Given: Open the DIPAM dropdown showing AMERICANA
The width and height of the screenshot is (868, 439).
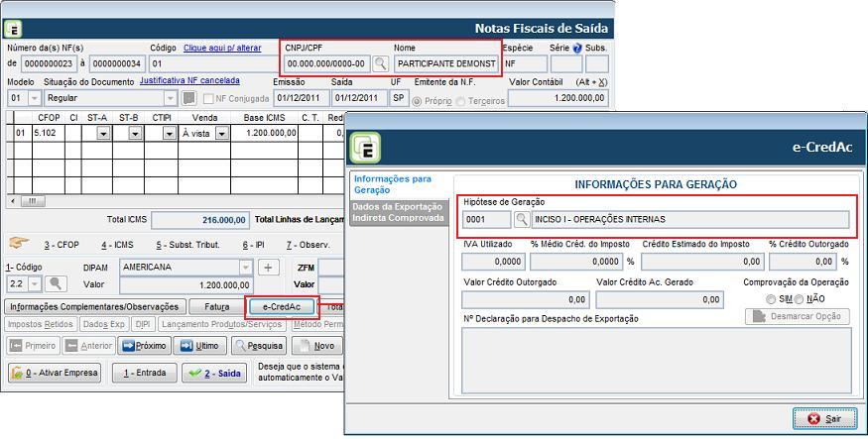Looking at the screenshot, I should [x=245, y=268].
